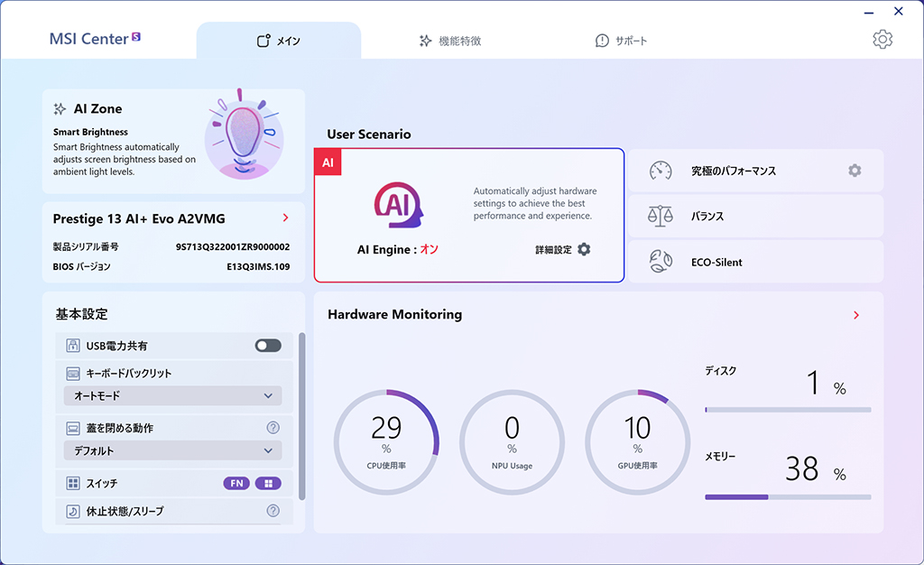Click the MSI Center logo
The width and height of the screenshot is (924, 565).
(x=94, y=39)
